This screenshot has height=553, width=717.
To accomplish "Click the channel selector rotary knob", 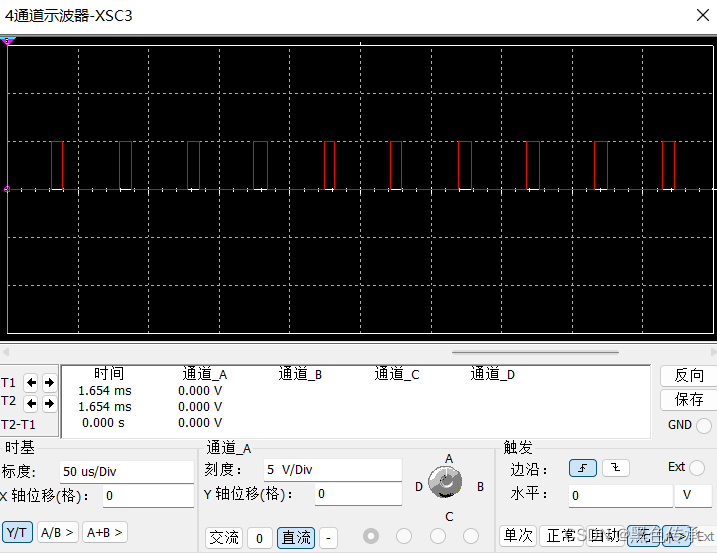I will click(445, 482).
